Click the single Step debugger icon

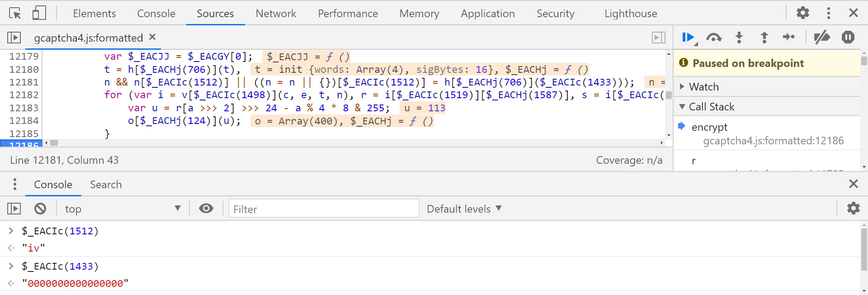coord(789,37)
